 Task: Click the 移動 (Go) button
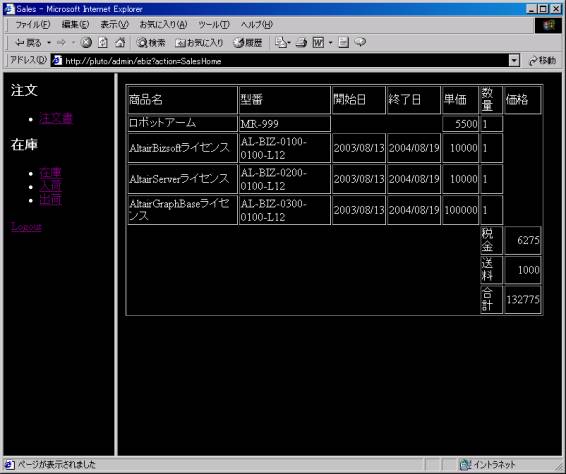(x=542, y=61)
